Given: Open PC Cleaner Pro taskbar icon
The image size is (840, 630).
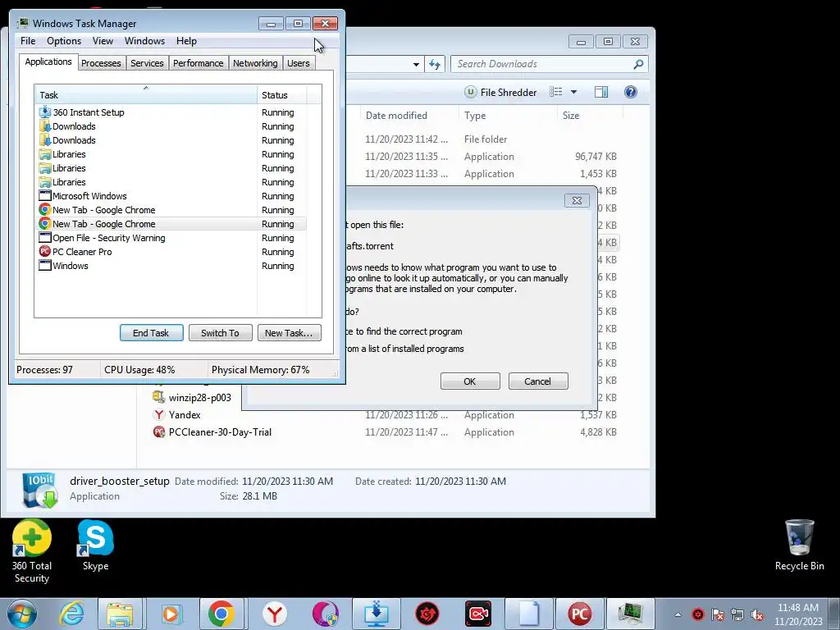Looking at the screenshot, I should coord(579,614).
